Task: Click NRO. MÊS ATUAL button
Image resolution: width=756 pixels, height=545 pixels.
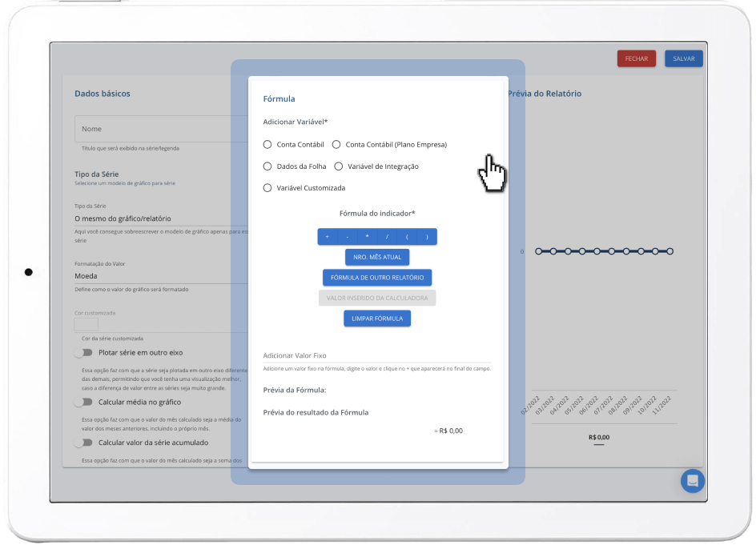Action: 377,258
